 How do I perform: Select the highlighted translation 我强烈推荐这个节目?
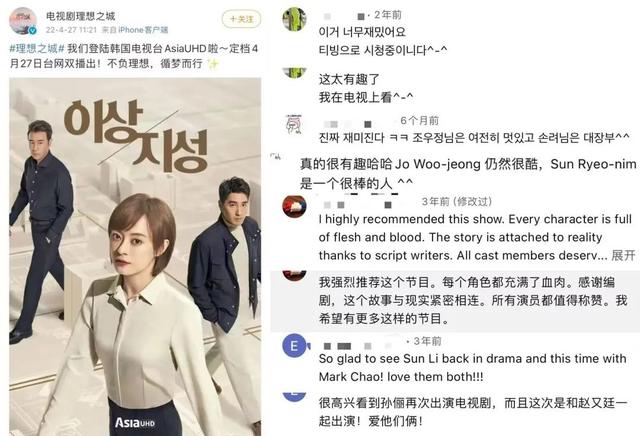click(x=473, y=300)
